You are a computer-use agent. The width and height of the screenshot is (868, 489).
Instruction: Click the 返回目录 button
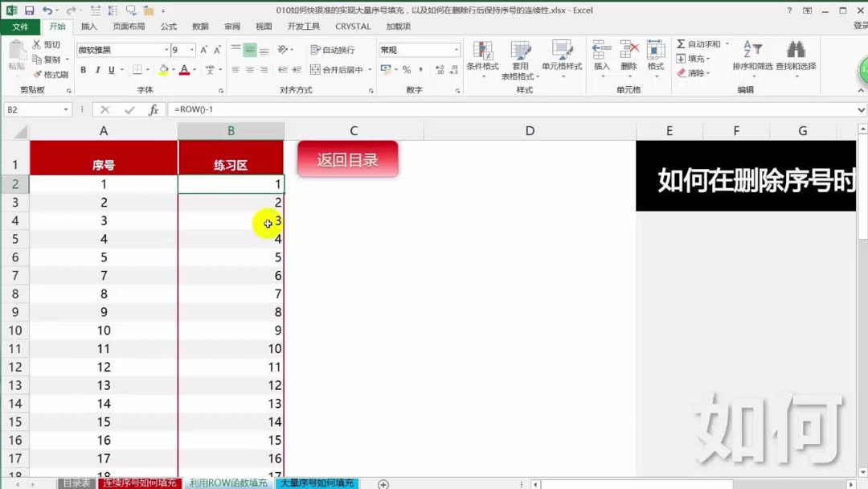[347, 159]
